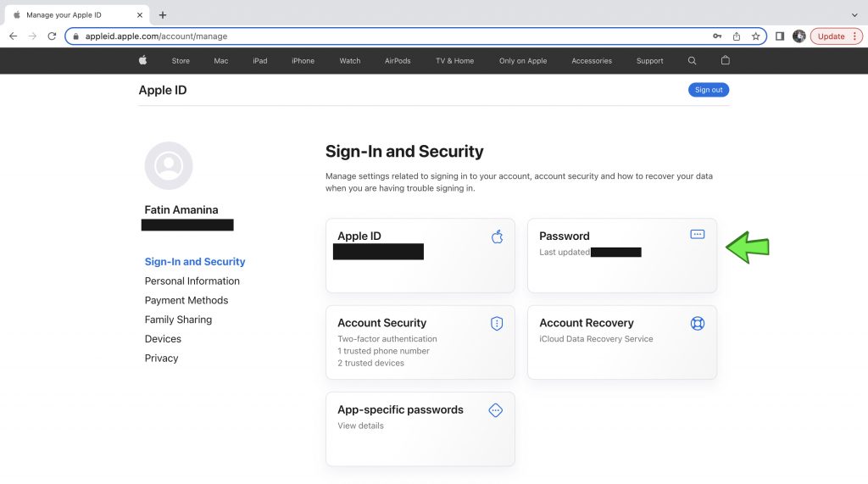Click the Sign out button
The image size is (868, 484).
point(709,90)
